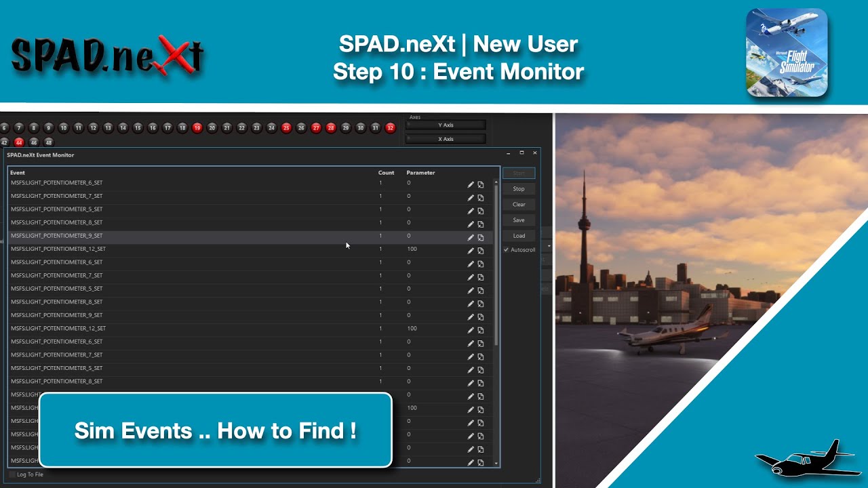
Task: Load an event log with Load button
Action: 519,235
